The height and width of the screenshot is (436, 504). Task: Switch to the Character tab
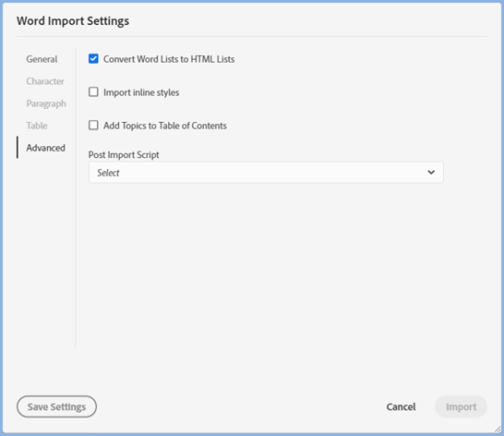(45, 81)
